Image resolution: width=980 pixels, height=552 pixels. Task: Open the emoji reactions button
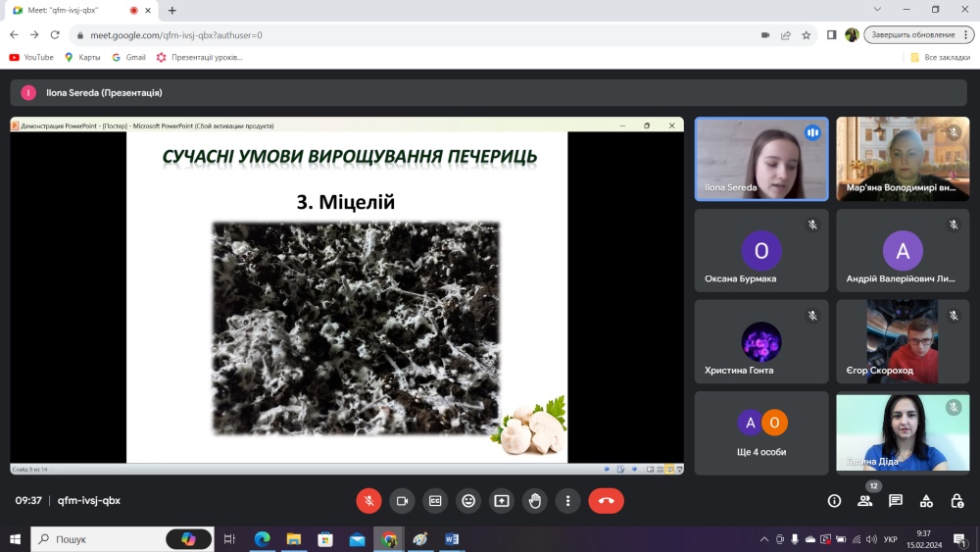468,501
